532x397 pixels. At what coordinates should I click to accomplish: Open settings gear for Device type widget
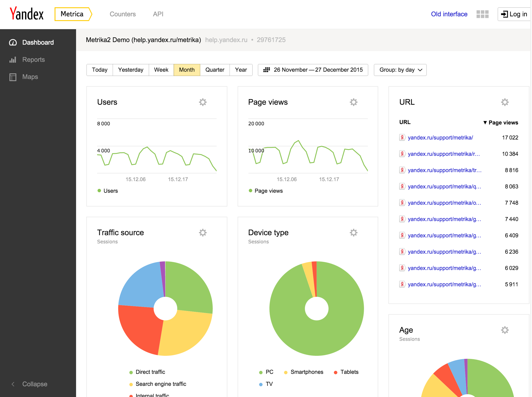(354, 233)
